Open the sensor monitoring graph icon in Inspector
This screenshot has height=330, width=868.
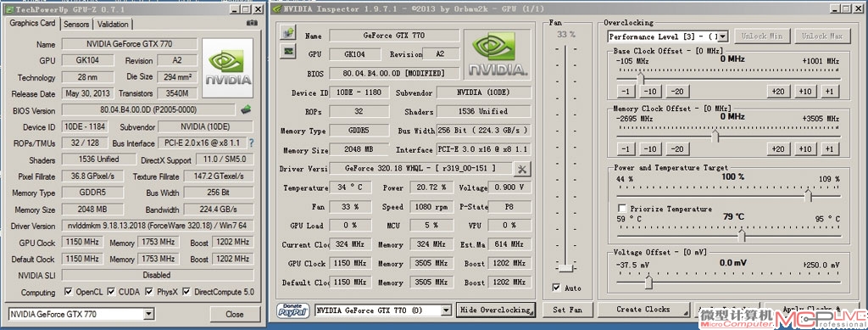[x=288, y=52]
